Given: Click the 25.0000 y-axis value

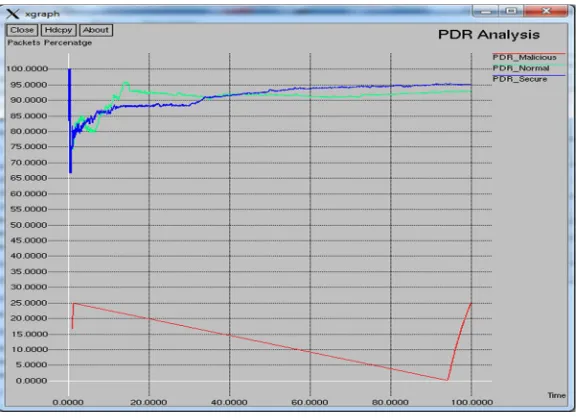Looking at the screenshot, I should (x=29, y=303).
